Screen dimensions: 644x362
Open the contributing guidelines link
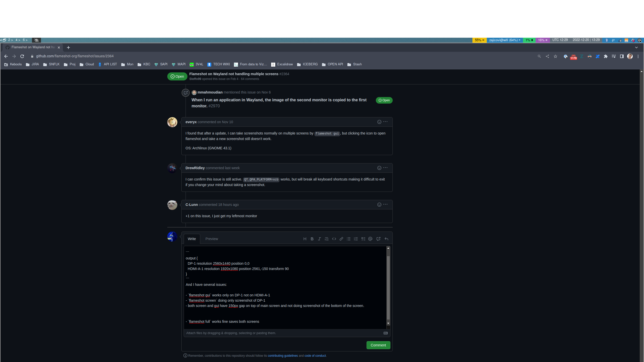click(x=283, y=355)
